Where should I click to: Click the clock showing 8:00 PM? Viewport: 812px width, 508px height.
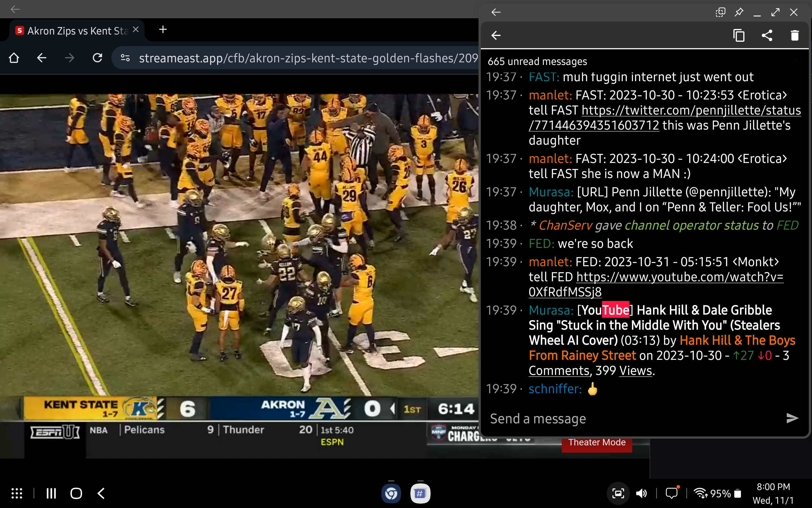click(x=773, y=487)
